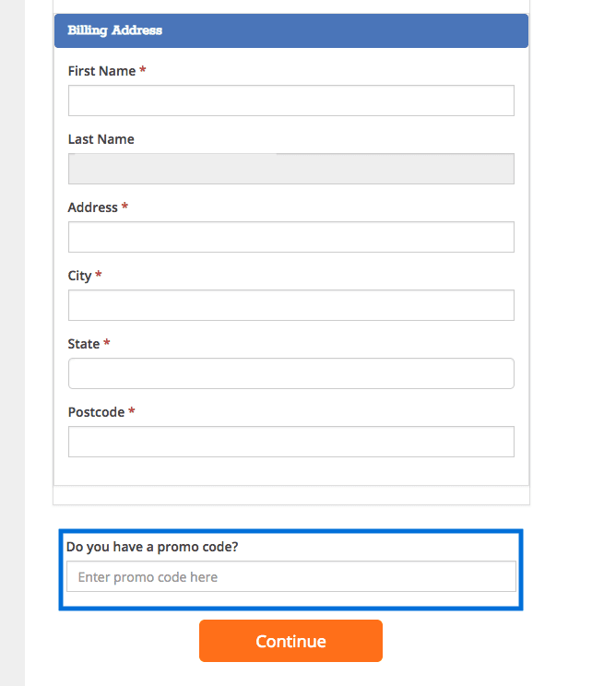The image size is (616, 686).
Task: Click the Last Name label text
Action: 101,139
